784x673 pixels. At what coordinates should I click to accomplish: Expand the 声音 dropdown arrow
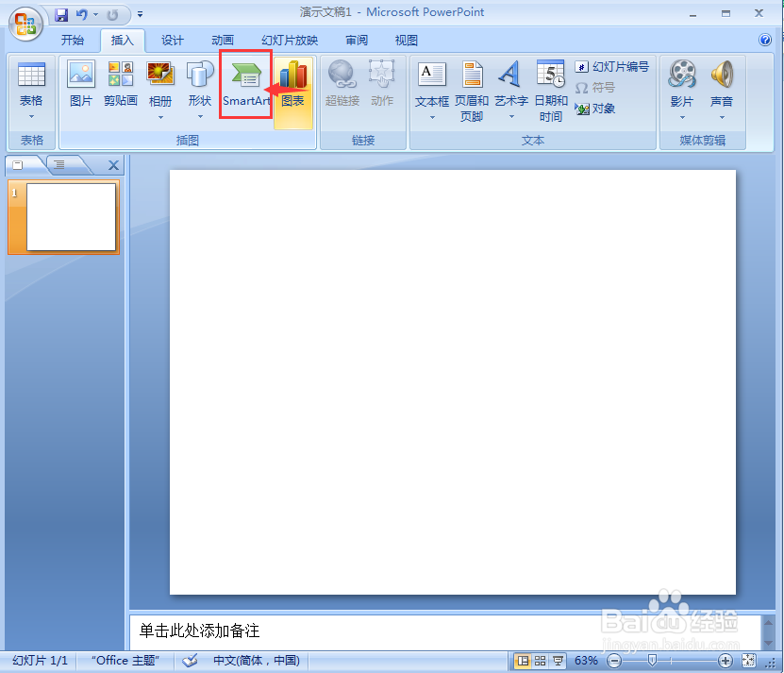[x=722, y=118]
